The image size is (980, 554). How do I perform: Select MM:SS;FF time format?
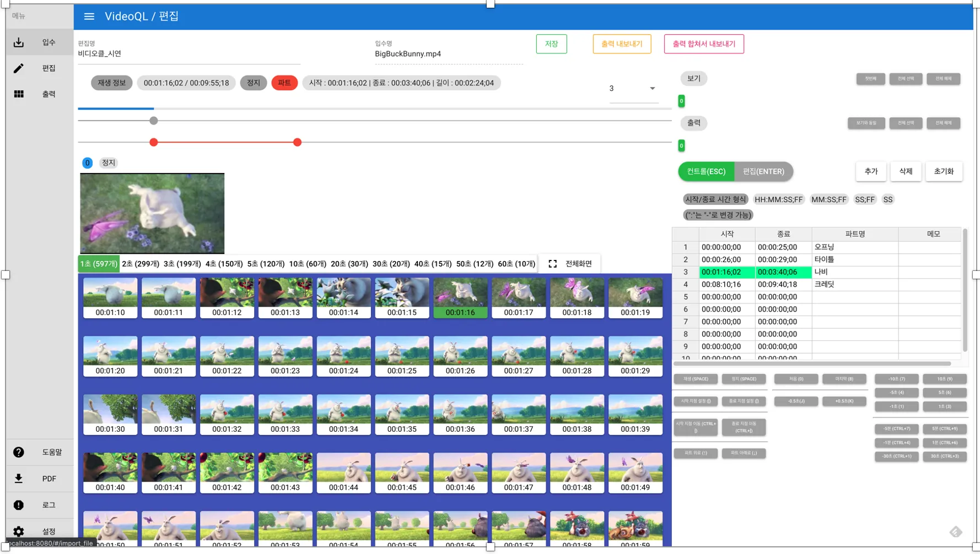click(x=828, y=200)
